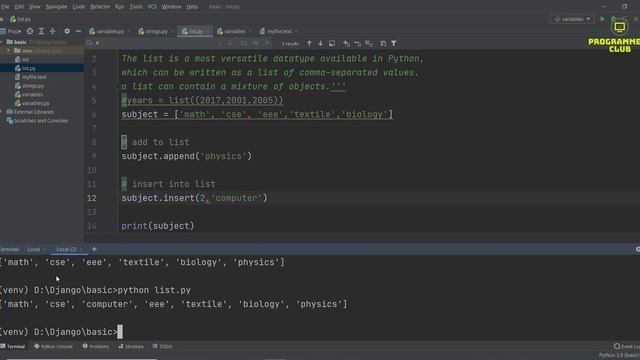Open the VCS menu
640x360 pixels.
[x=152, y=7]
